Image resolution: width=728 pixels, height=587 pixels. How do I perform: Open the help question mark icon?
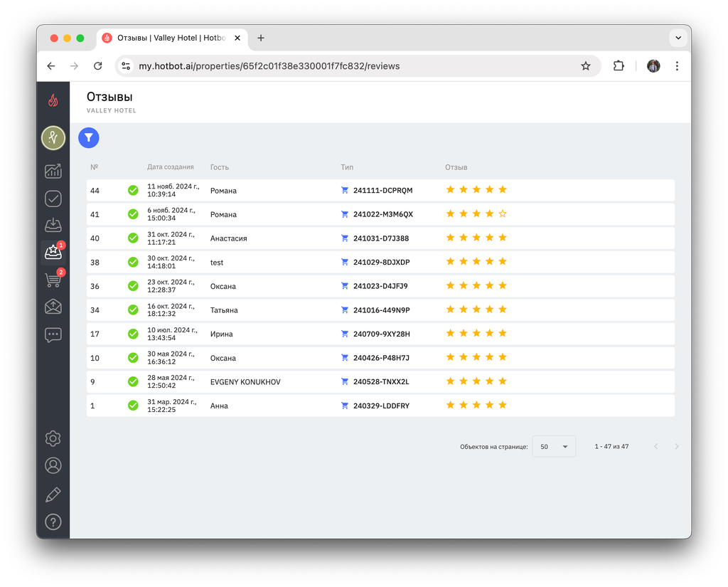pos(53,522)
